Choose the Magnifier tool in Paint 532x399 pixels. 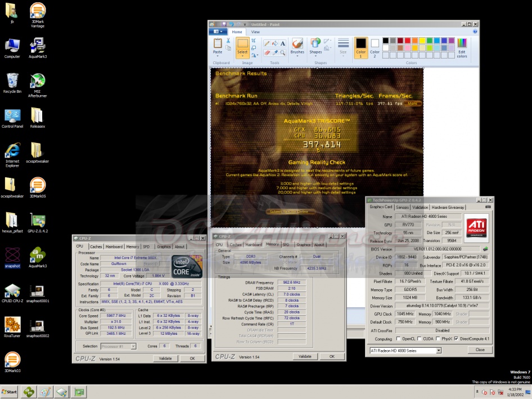(x=282, y=52)
